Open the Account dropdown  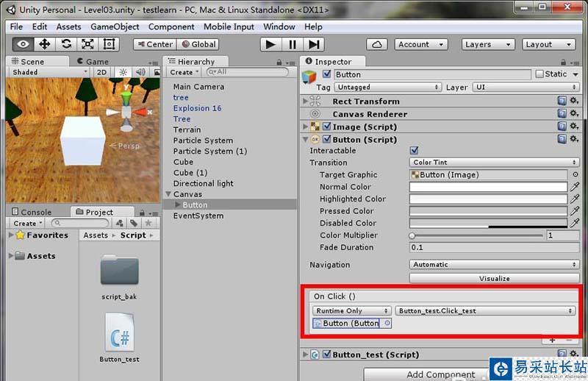(420, 44)
